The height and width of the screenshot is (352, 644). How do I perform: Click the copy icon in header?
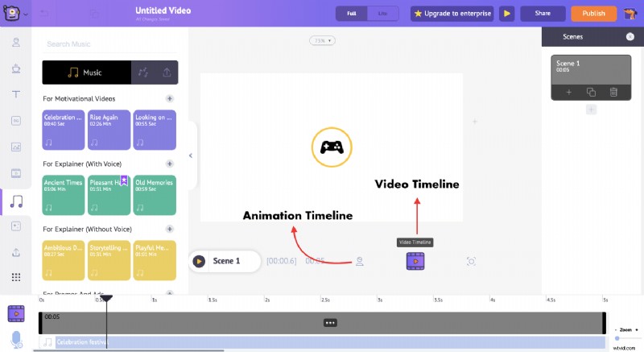coord(94,14)
